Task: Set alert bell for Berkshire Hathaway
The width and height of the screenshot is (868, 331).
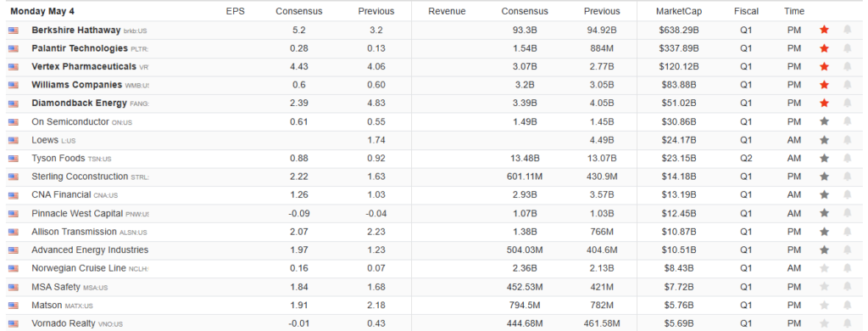Action: click(847, 30)
